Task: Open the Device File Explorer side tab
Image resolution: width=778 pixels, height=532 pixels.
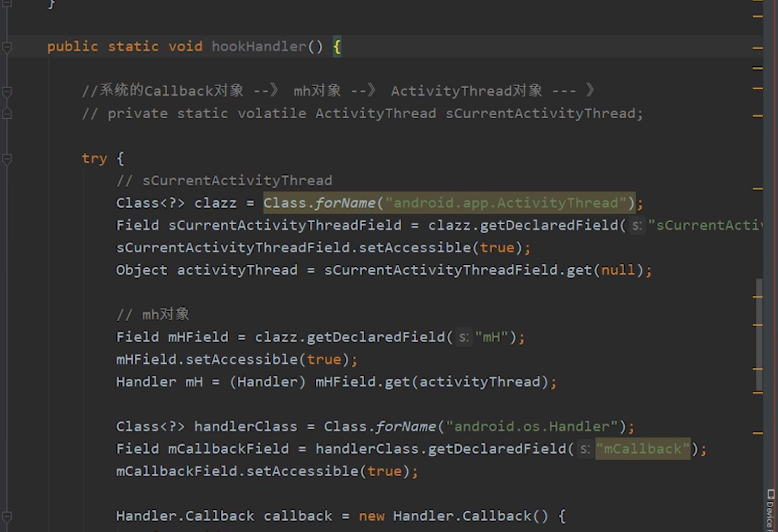Action: pyautogui.click(x=771, y=511)
